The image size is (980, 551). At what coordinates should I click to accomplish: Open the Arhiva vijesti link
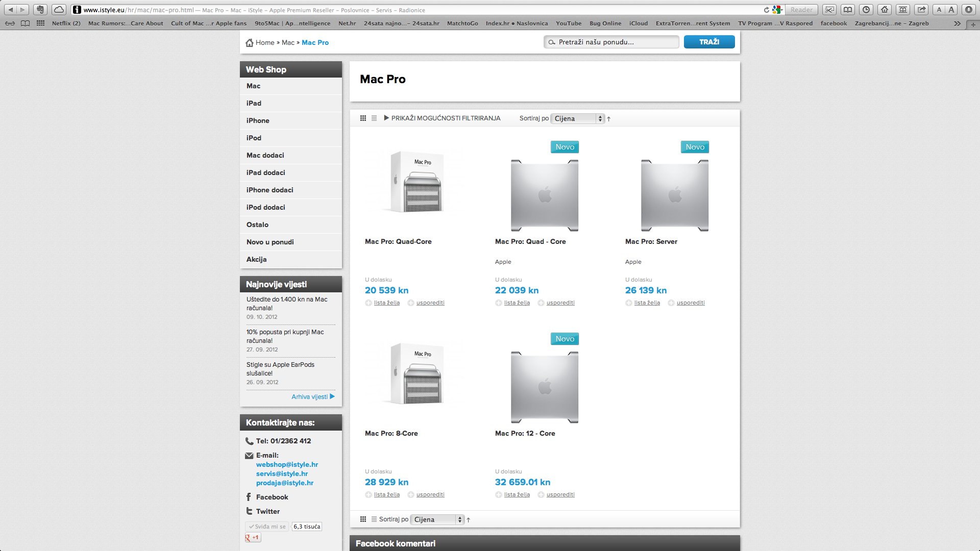(x=313, y=397)
